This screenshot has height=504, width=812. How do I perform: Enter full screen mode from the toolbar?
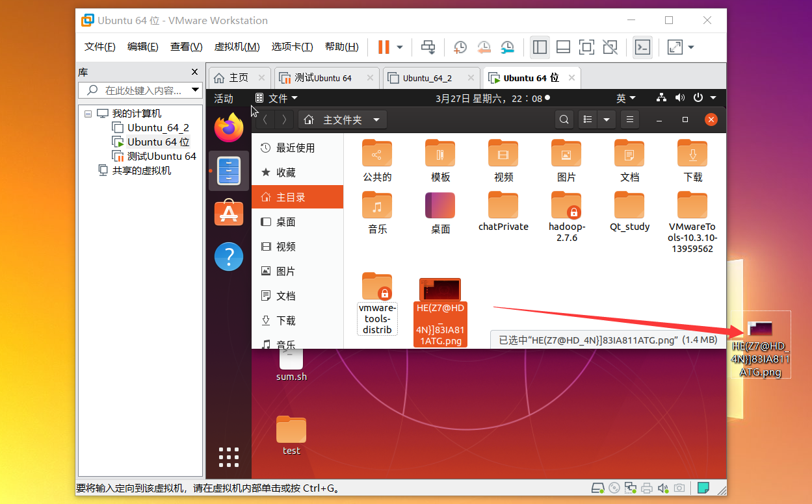coord(586,47)
